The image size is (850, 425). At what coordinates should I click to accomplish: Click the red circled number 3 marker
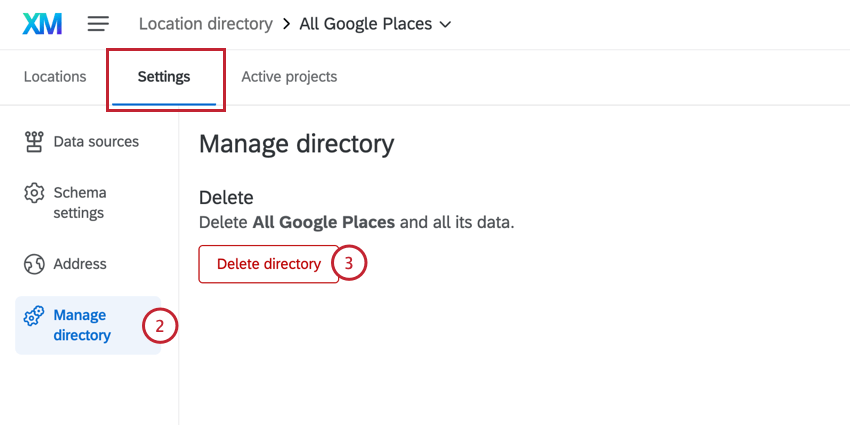[x=349, y=264]
